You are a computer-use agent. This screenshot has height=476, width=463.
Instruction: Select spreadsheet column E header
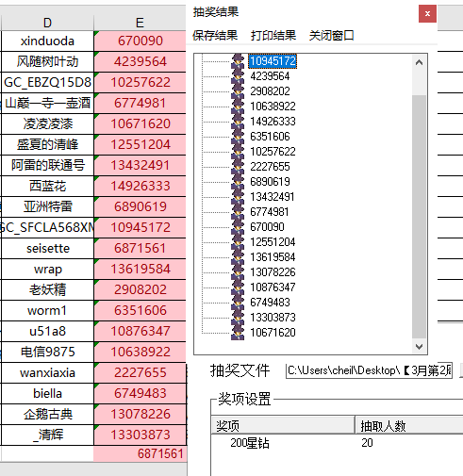(140, 23)
